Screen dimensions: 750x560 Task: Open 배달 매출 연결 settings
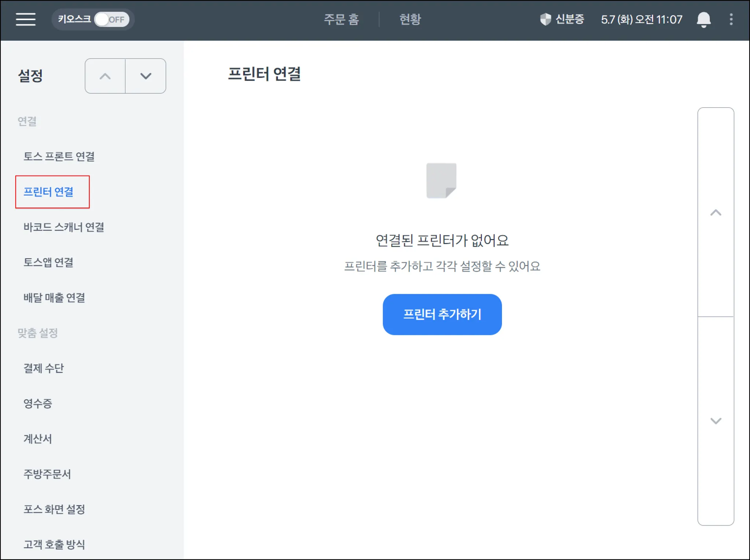(x=55, y=298)
